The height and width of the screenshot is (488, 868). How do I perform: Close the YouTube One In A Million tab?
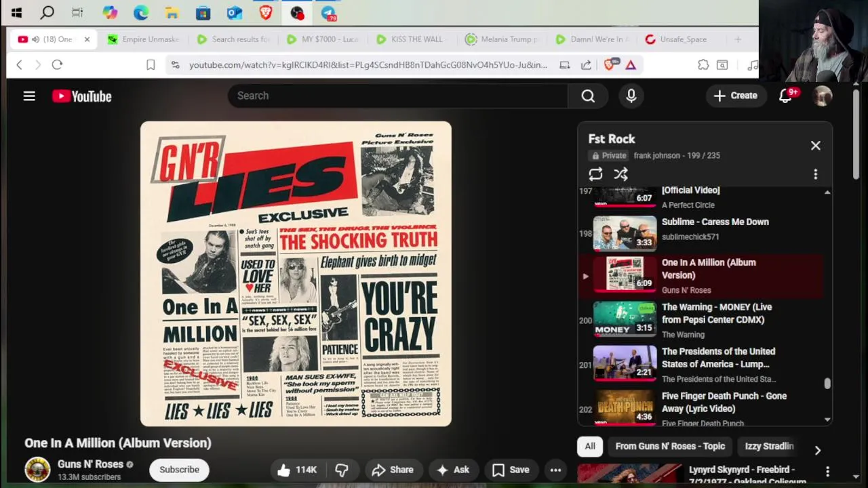(x=87, y=39)
